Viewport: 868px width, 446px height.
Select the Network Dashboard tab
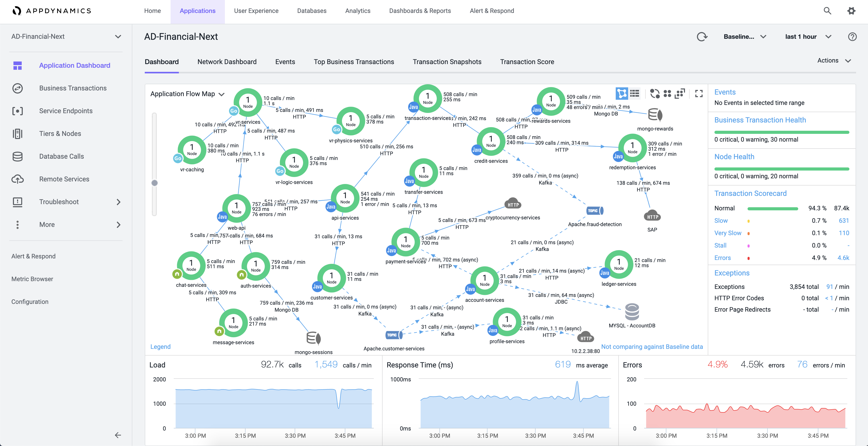(x=227, y=62)
